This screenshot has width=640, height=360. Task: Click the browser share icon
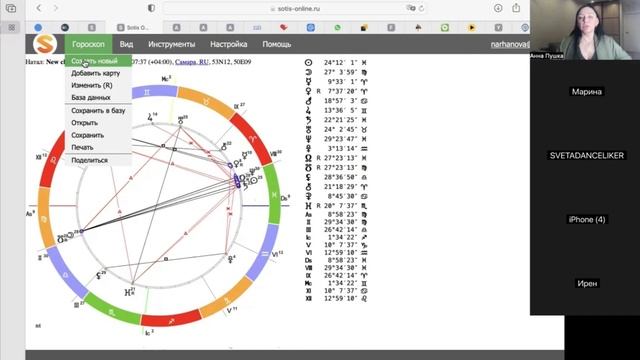(x=516, y=8)
